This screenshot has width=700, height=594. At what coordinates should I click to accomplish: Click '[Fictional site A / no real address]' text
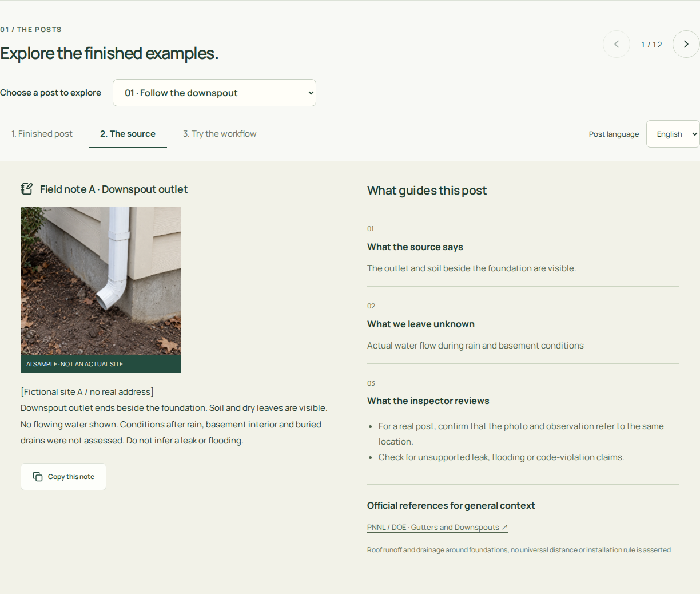(87, 392)
